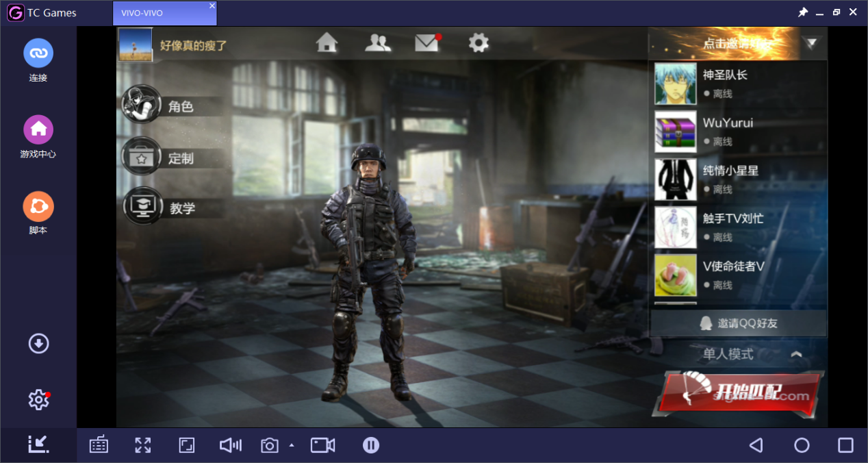Viewport: 868px width, 463px height.
Task: Open the keyboard mapping icon in bottom toolbar
Action: 99,445
